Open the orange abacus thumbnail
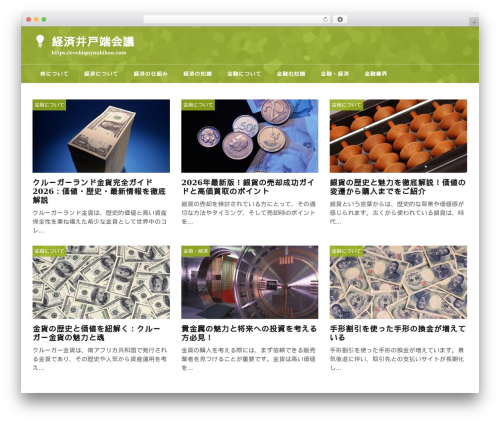Screen dimensions: 500x423 coord(398,136)
